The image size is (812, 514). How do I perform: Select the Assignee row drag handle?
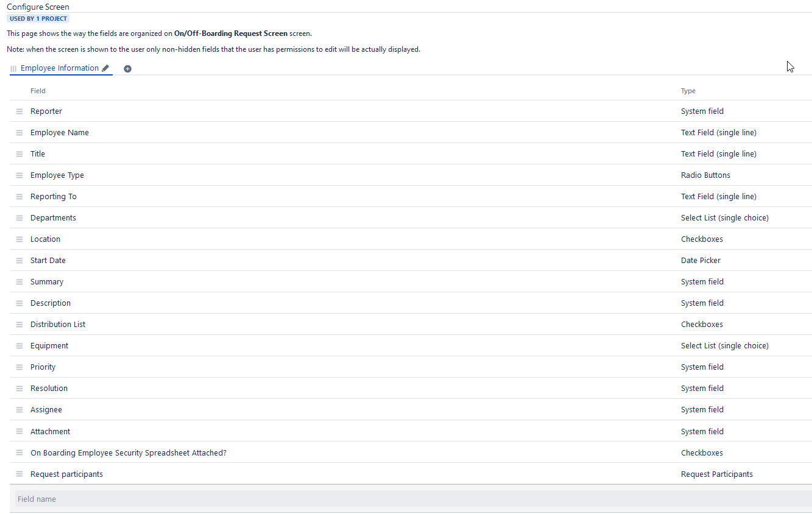click(19, 410)
